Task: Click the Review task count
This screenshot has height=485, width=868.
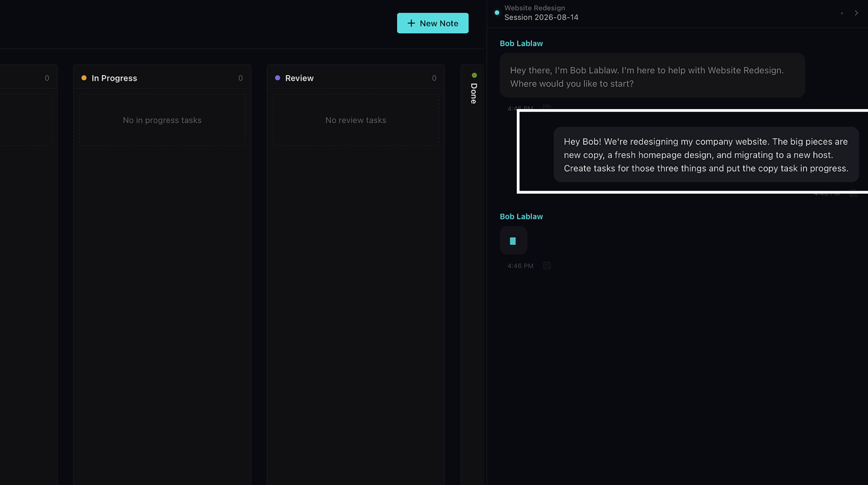Action: point(434,78)
